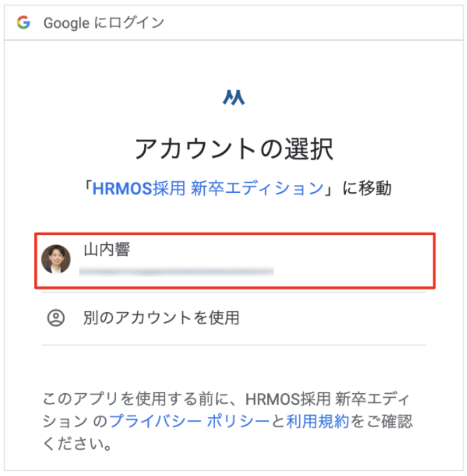Click the アカウントの選択 heading

(x=233, y=149)
